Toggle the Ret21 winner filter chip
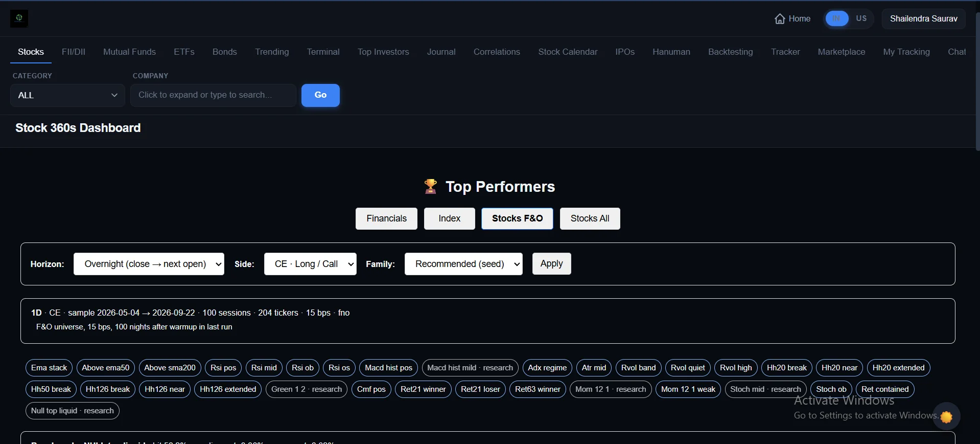The width and height of the screenshot is (980, 444). point(423,389)
